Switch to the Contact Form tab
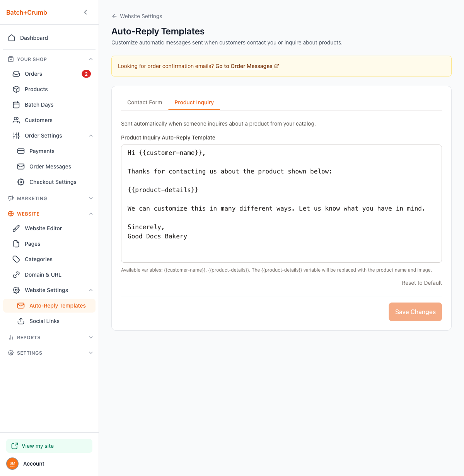The height and width of the screenshot is (476, 464). pyautogui.click(x=145, y=102)
